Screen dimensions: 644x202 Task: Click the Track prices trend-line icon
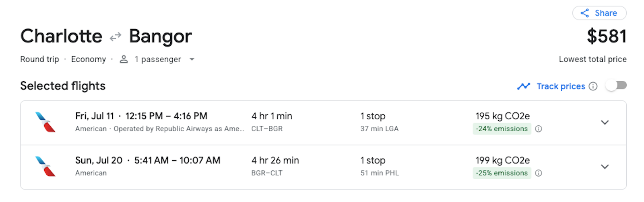[x=523, y=86]
